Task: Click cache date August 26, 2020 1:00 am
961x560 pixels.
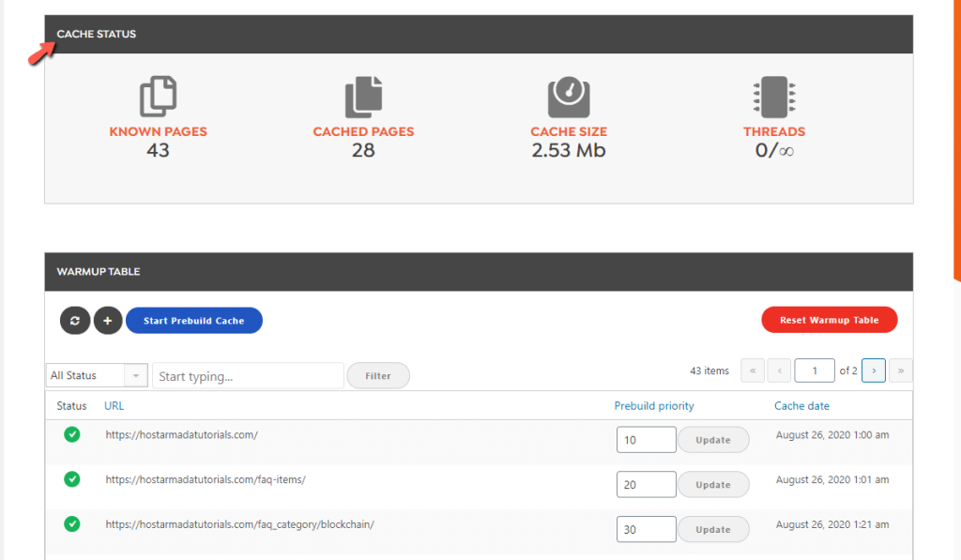Action: [832, 434]
